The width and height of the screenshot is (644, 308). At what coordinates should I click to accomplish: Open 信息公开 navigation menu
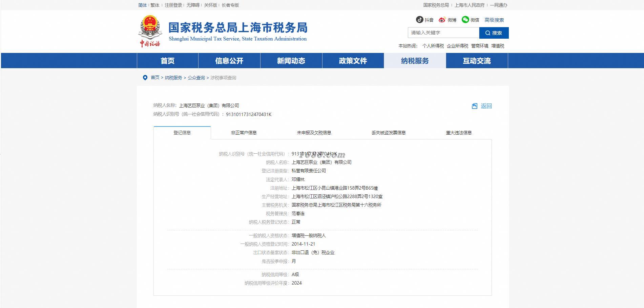tap(229, 61)
